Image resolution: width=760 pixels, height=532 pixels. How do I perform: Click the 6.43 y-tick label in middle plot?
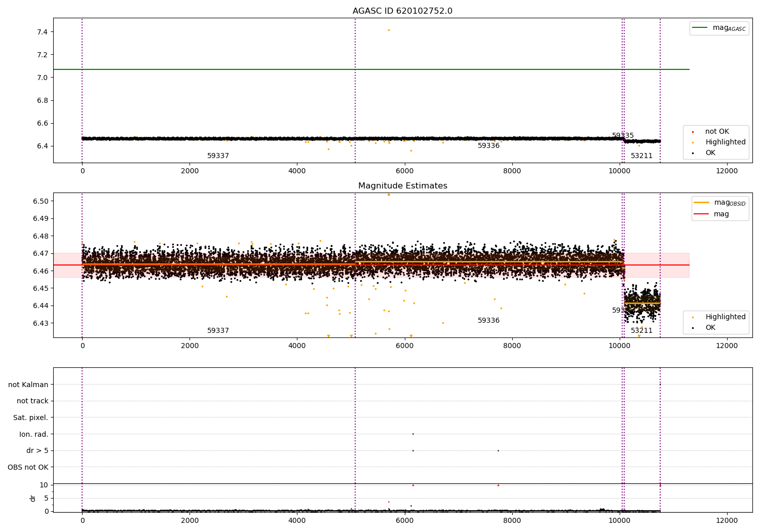(41, 323)
